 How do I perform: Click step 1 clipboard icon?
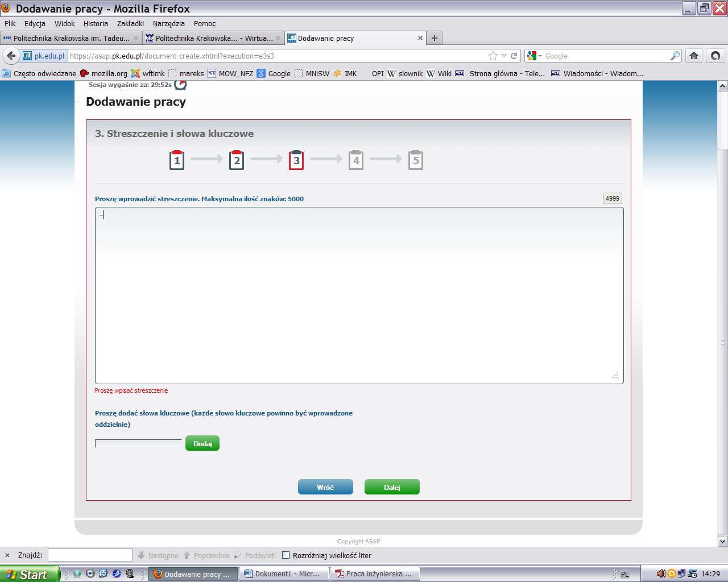click(177, 160)
